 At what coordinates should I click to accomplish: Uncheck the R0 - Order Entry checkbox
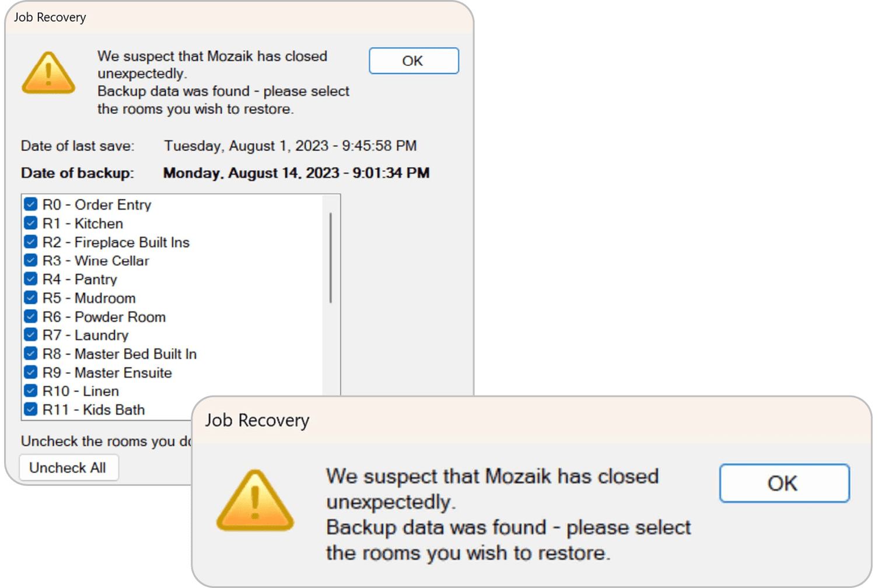tap(31, 205)
